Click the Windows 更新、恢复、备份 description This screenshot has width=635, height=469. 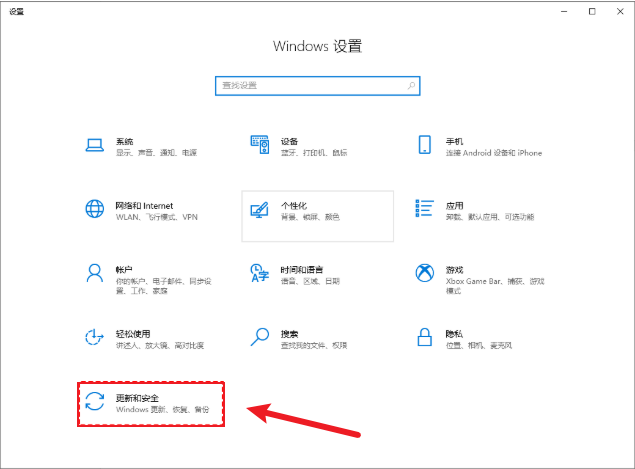(x=162, y=409)
